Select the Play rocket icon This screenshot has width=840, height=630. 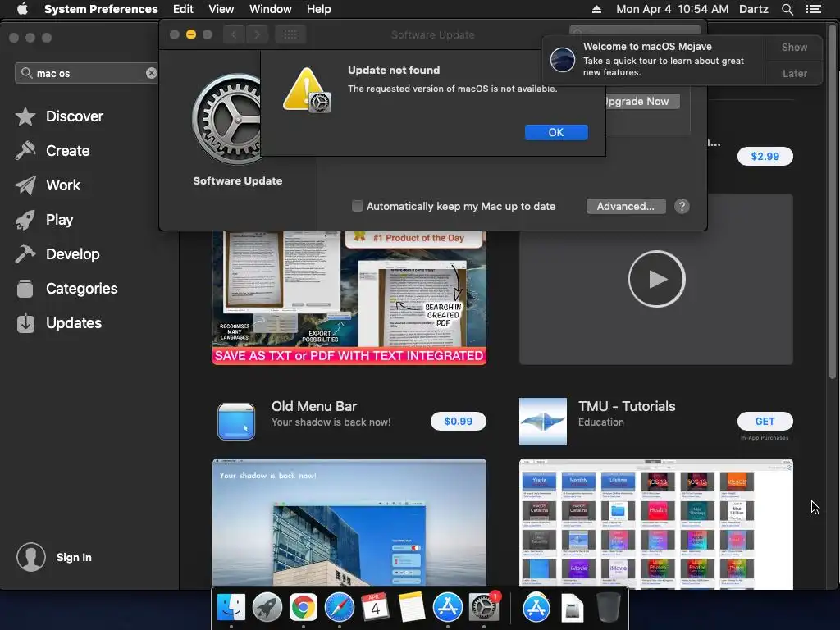pos(25,220)
